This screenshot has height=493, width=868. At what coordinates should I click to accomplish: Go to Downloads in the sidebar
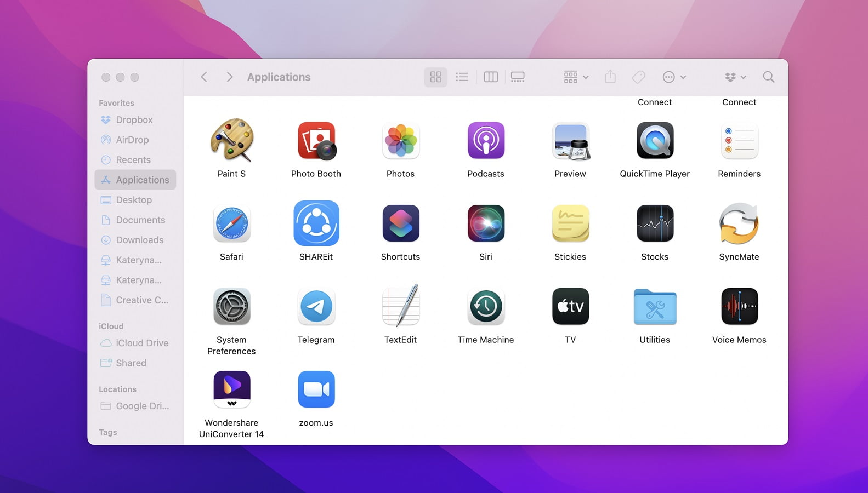click(139, 240)
